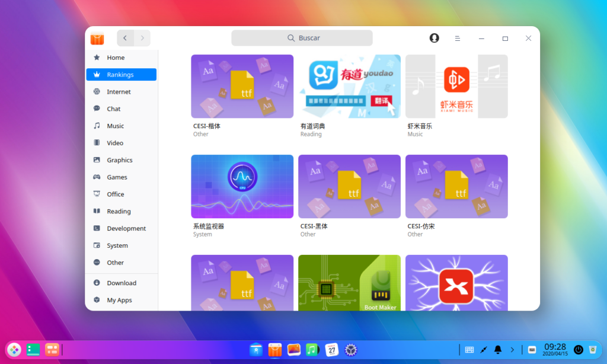Click the 有道词典 app title text

click(x=312, y=126)
